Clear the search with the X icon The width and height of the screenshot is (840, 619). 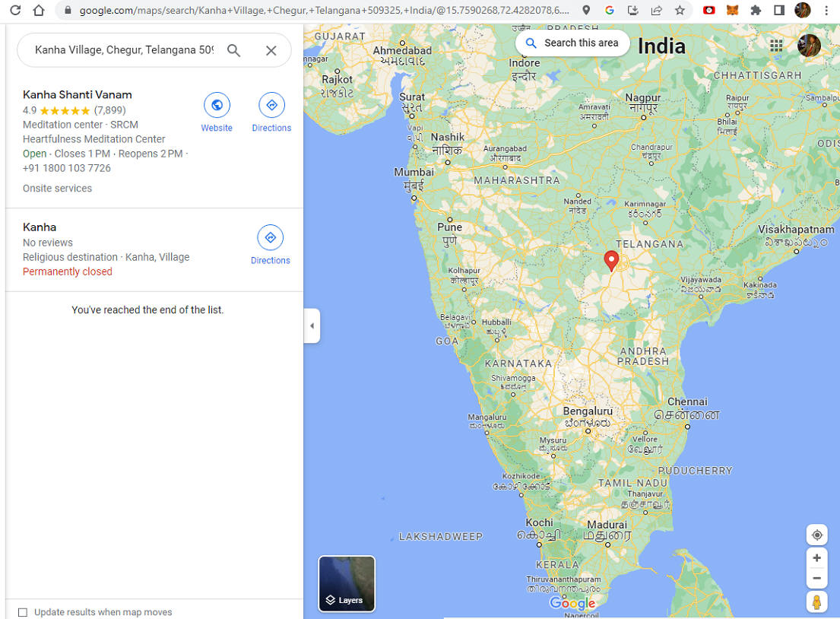271,50
